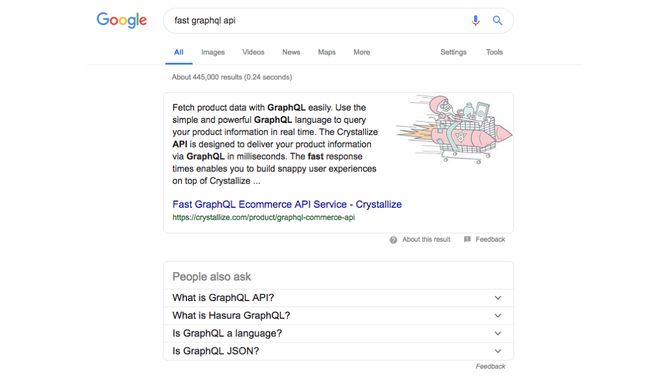The height and width of the screenshot is (377, 670).
Task: Expand "What is Hasura GraphQL?" question
Action: [338, 316]
